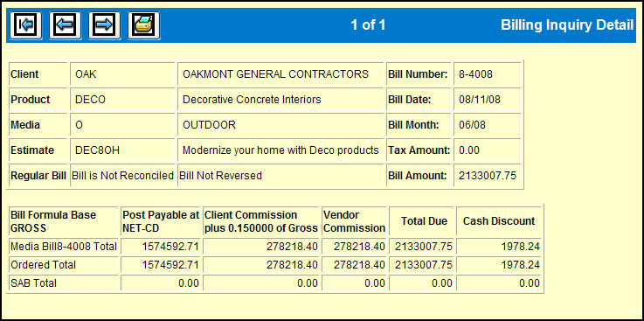Click the previous record arrow icon
The width and height of the screenshot is (644, 321).
(x=65, y=25)
